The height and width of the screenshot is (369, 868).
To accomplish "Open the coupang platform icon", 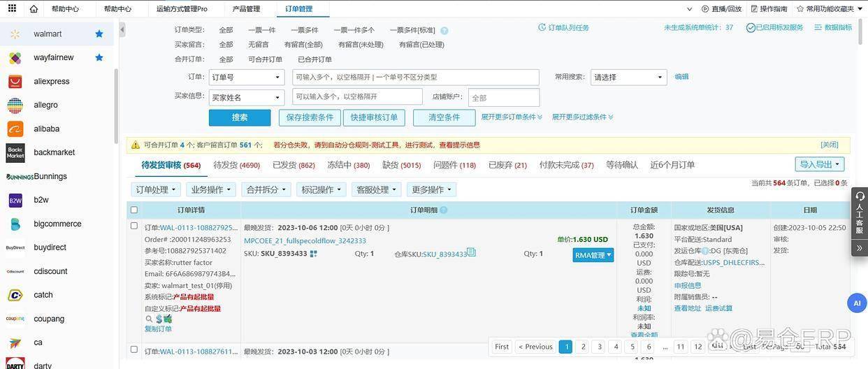I will tap(15, 319).
